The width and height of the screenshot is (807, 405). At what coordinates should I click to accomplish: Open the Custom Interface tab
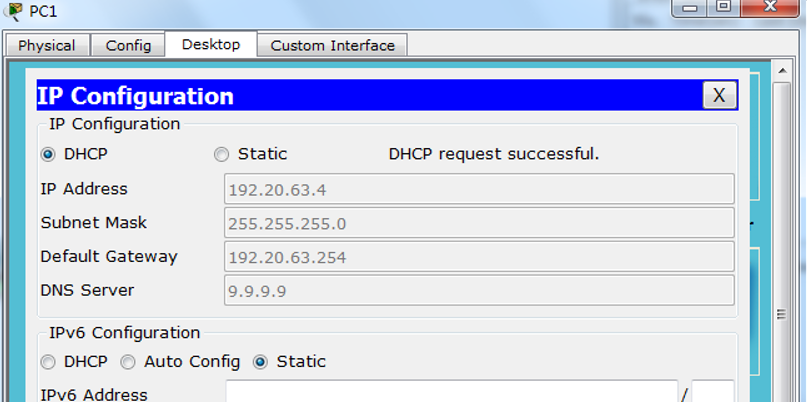coord(332,45)
